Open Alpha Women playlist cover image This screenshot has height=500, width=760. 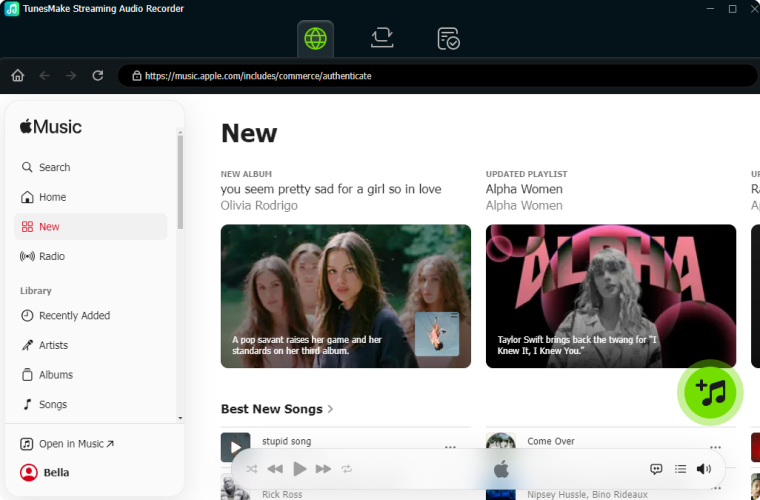point(611,296)
